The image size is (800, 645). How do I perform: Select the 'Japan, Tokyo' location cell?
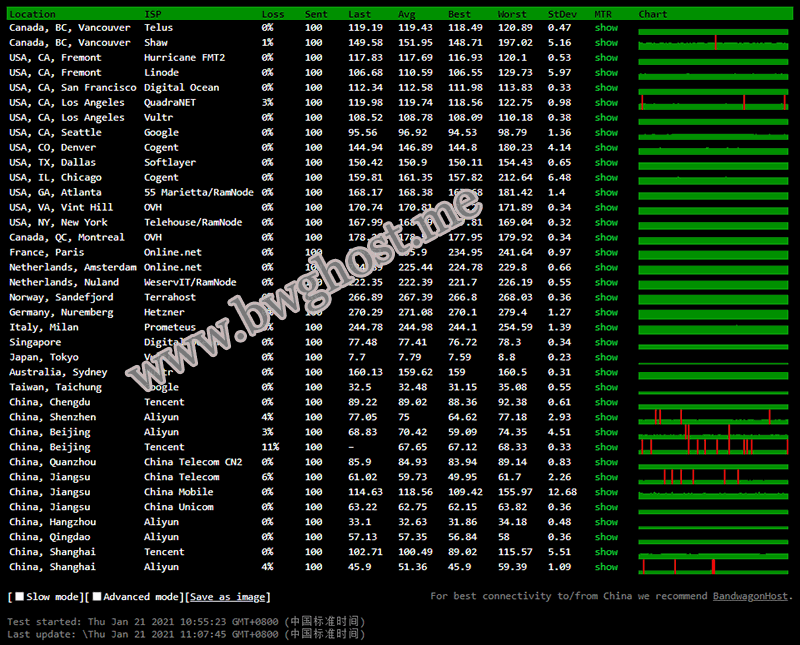pos(44,357)
